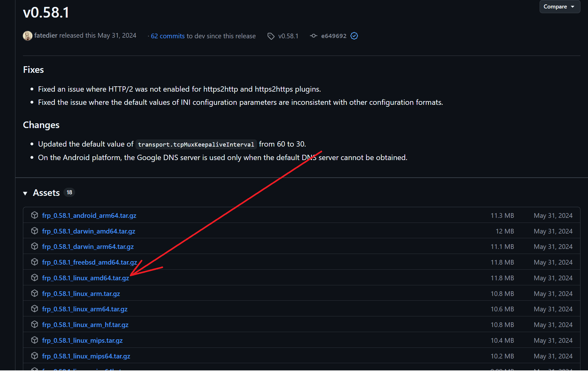Open the v0.58.1 tag link

click(288, 36)
